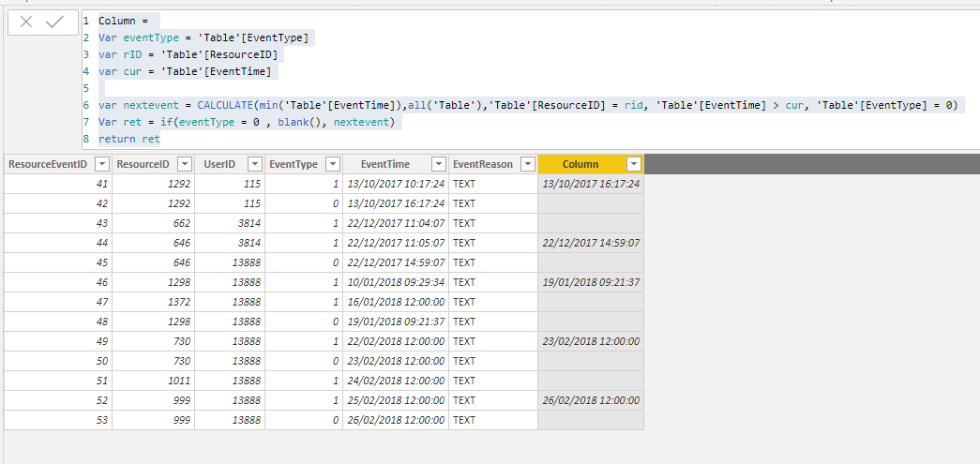Click ResourceID cell 1372
This screenshot has height=464, width=980.
tap(154, 302)
